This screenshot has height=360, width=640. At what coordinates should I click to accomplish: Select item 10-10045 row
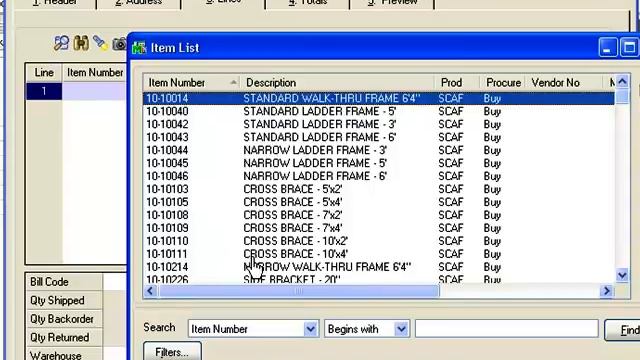(379, 163)
